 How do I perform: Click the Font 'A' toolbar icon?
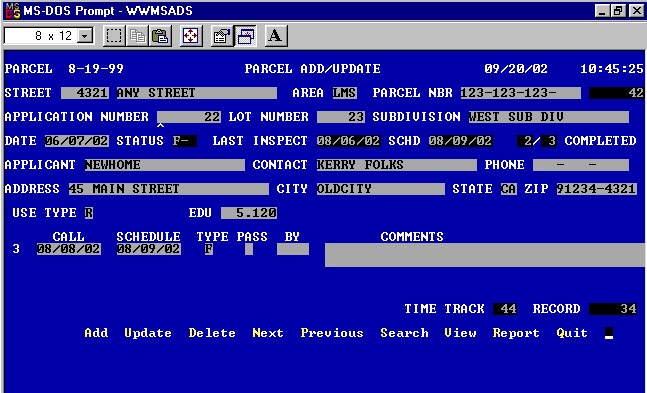276,36
